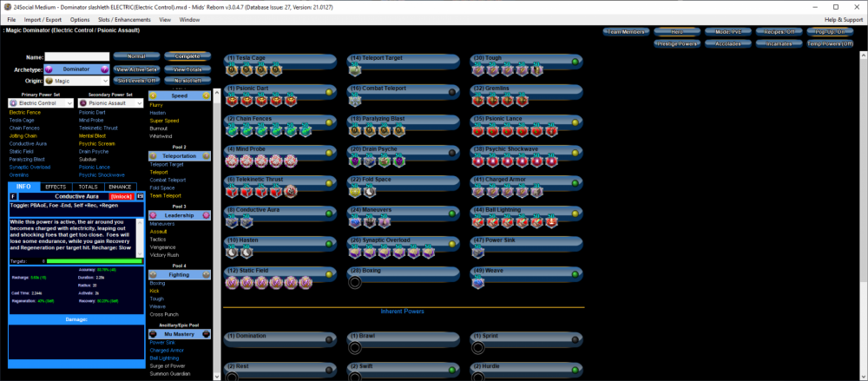Click the View Totals button
The image size is (868, 381).
187,69
